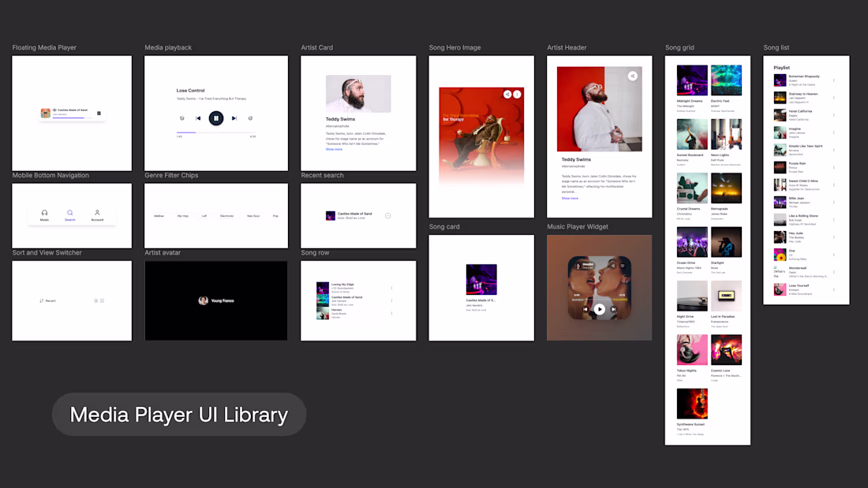This screenshot has height=488, width=868.
Task: Open more options for Stairway to Heaven
Action: (834, 98)
